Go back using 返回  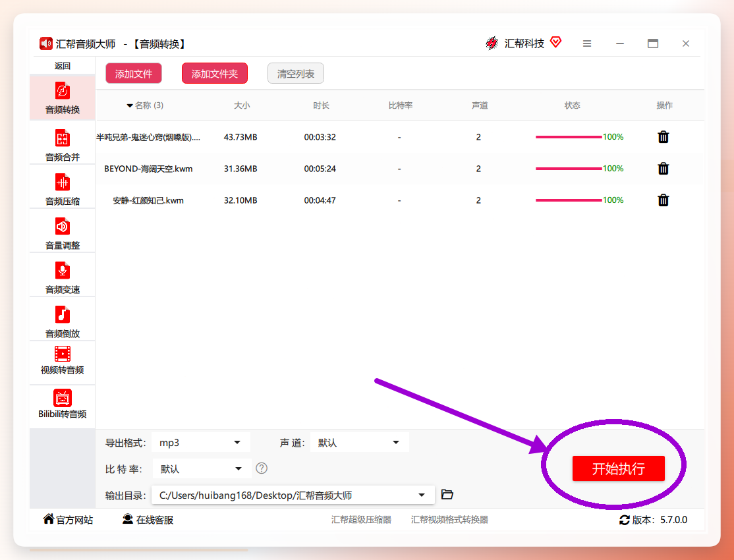(62, 66)
